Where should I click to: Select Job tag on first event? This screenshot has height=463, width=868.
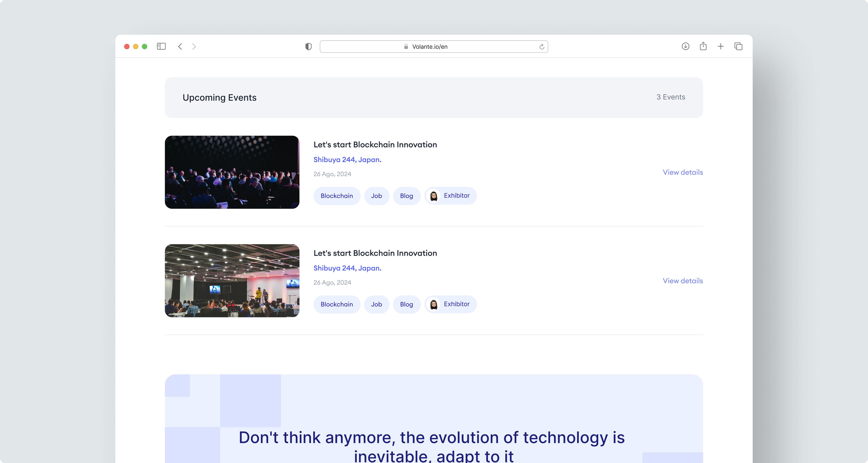pyautogui.click(x=376, y=196)
